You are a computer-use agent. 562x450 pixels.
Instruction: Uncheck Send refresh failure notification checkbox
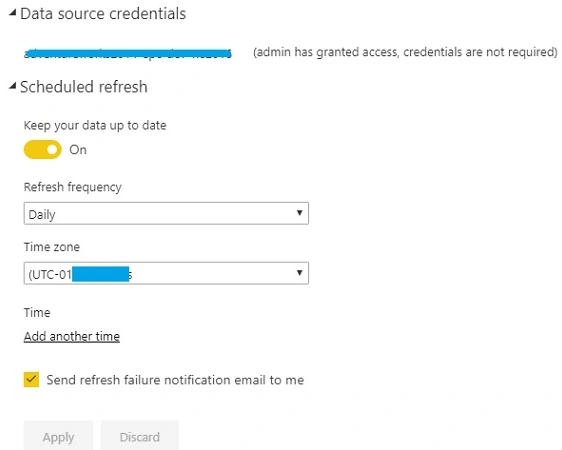tap(31, 379)
